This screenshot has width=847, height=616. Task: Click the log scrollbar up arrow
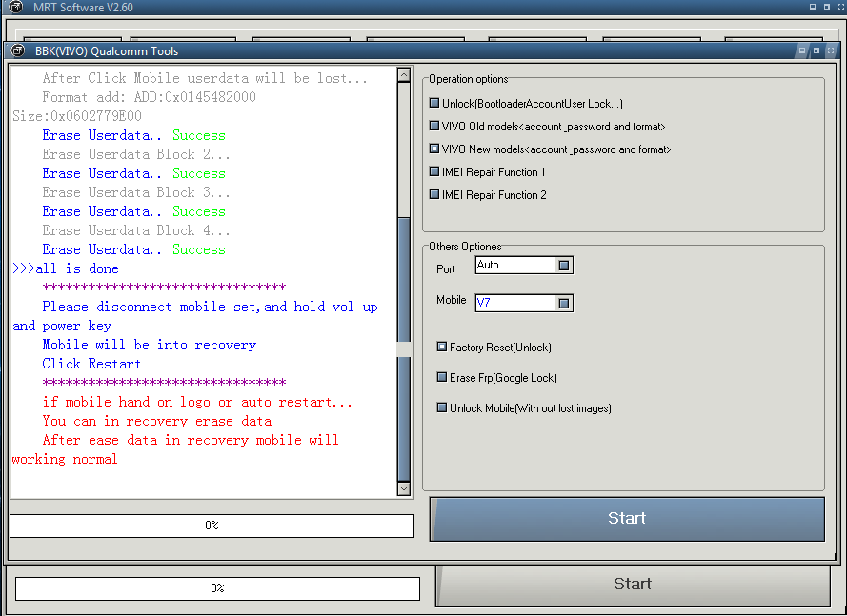pos(404,74)
